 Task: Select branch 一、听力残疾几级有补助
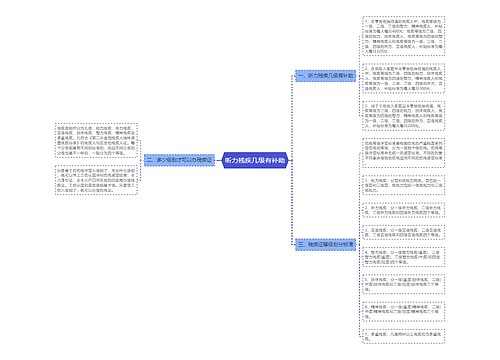[325, 76]
